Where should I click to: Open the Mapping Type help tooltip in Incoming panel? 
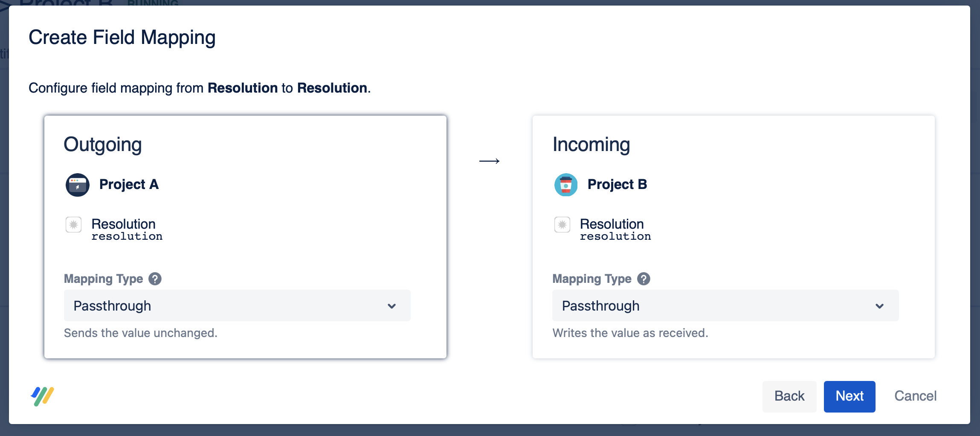click(x=644, y=279)
